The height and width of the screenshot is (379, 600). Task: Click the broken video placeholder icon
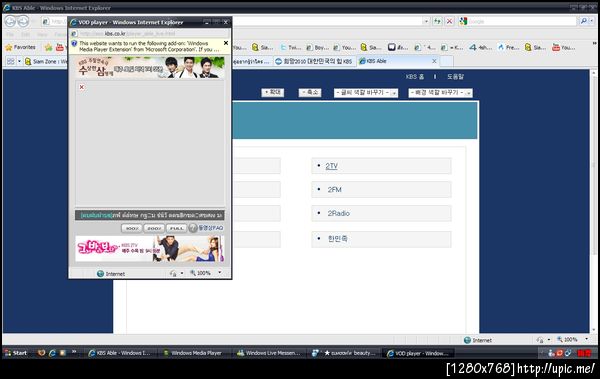pos(82,87)
